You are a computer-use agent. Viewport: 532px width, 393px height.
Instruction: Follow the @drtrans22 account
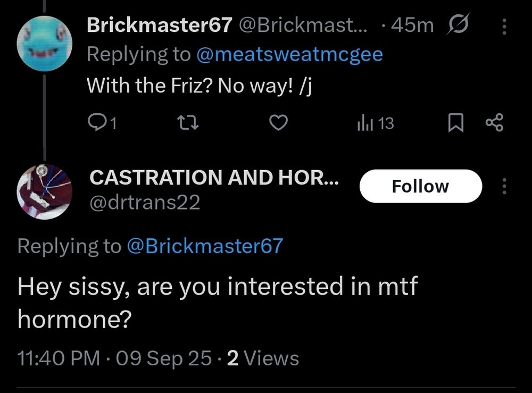(420, 186)
